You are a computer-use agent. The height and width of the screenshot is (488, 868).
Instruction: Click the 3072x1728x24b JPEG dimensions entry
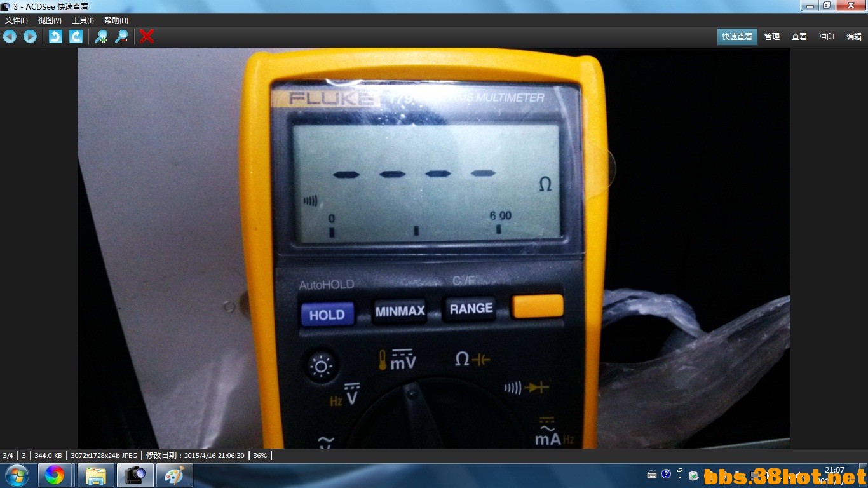[104, 456]
